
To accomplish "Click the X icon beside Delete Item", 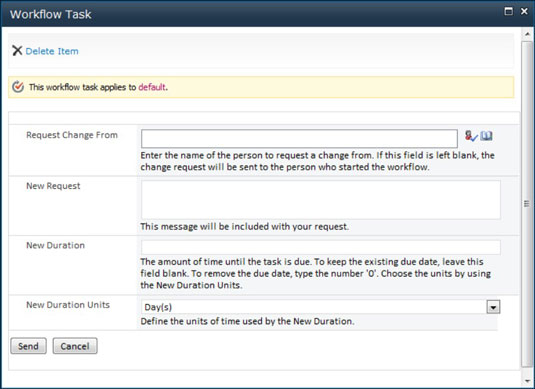I will (17, 51).
